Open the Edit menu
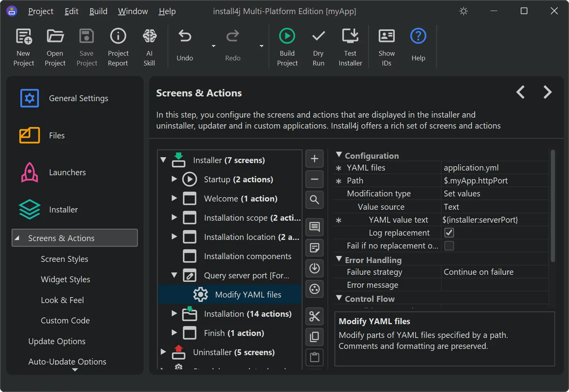This screenshot has height=392, width=569. (x=71, y=11)
